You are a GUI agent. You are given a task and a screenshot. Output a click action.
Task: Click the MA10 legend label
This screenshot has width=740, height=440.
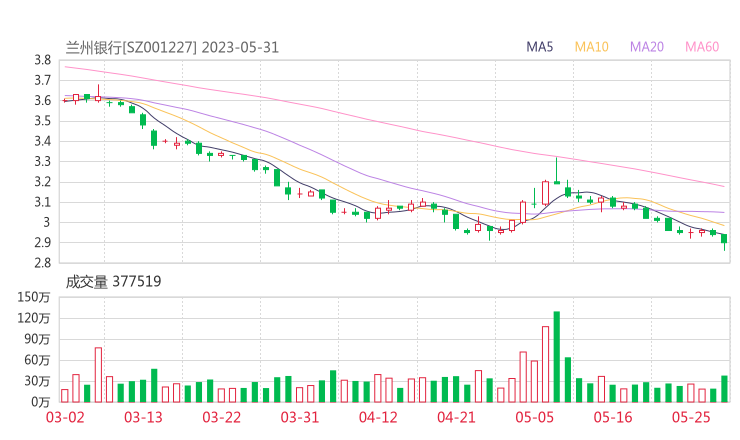coord(591,47)
